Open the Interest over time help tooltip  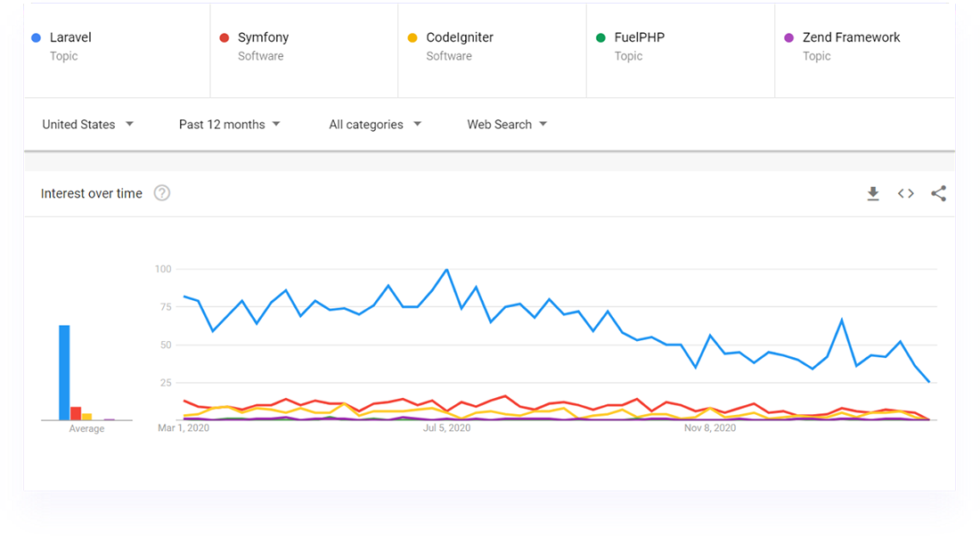(x=161, y=192)
